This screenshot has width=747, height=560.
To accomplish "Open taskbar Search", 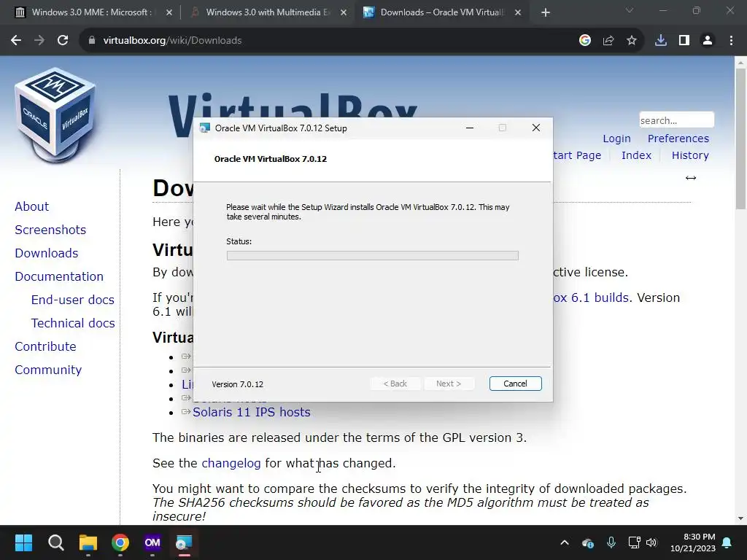I will [55, 542].
